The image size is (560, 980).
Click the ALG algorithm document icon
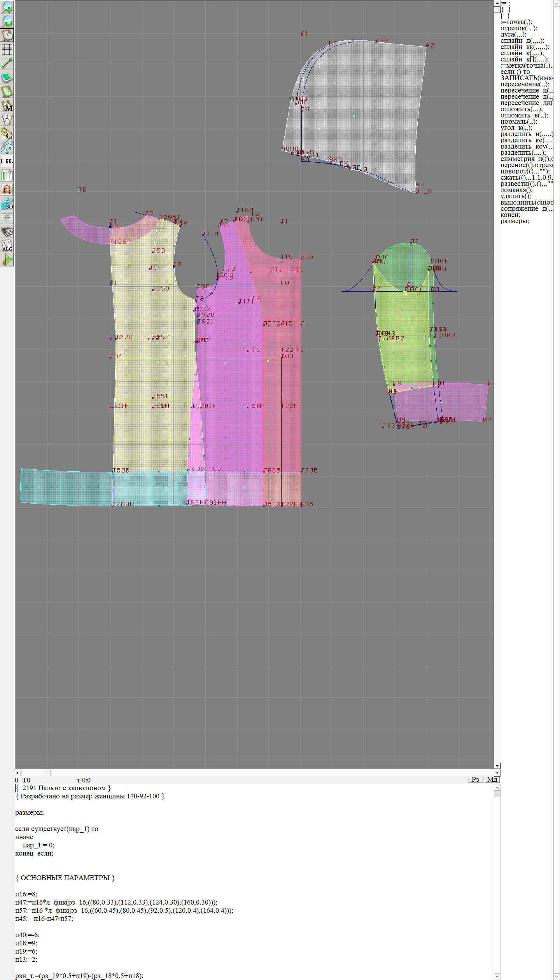[7, 246]
